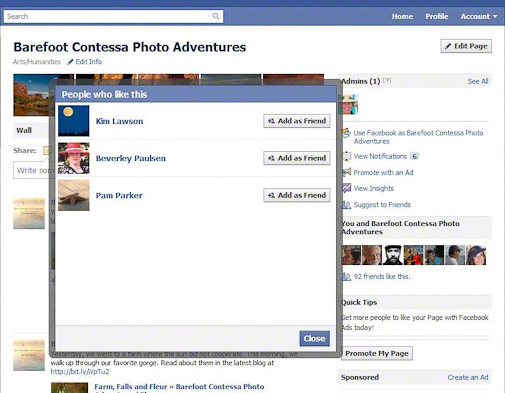The height and width of the screenshot is (393, 505).
Task: Click Create an Ad link
Action: pos(468,377)
